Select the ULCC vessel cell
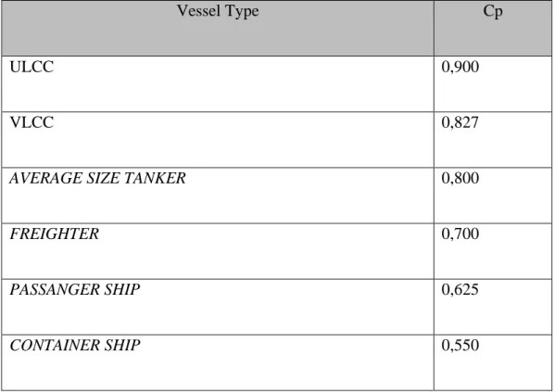555x392 pixels. (218, 84)
